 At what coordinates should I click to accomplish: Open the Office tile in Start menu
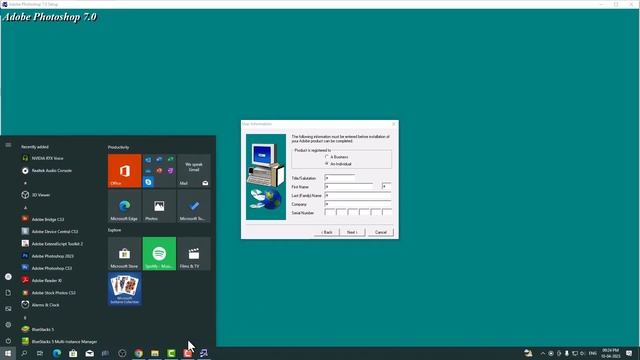pyautogui.click(x=124, y=171)
